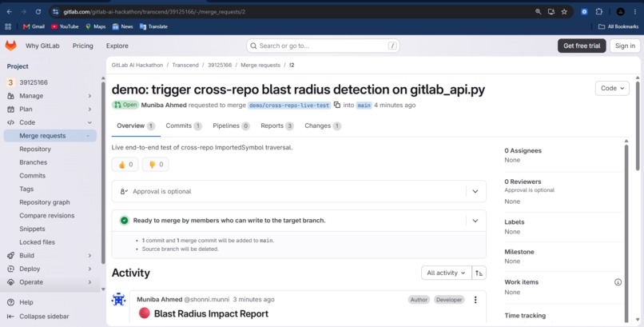Click the browser address bar URL
644x327 pixels.
tap(154, 12)
